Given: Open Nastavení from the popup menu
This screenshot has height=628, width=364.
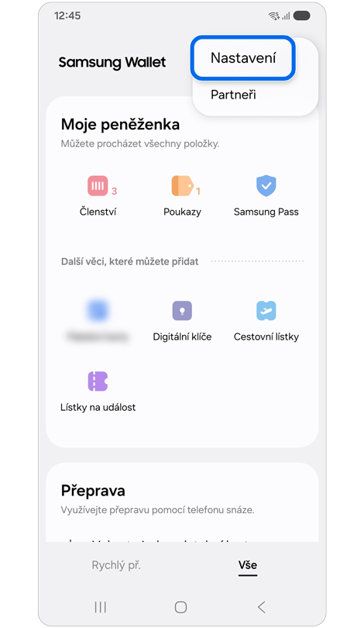Looking at the screenshot, I should (243, 58).
